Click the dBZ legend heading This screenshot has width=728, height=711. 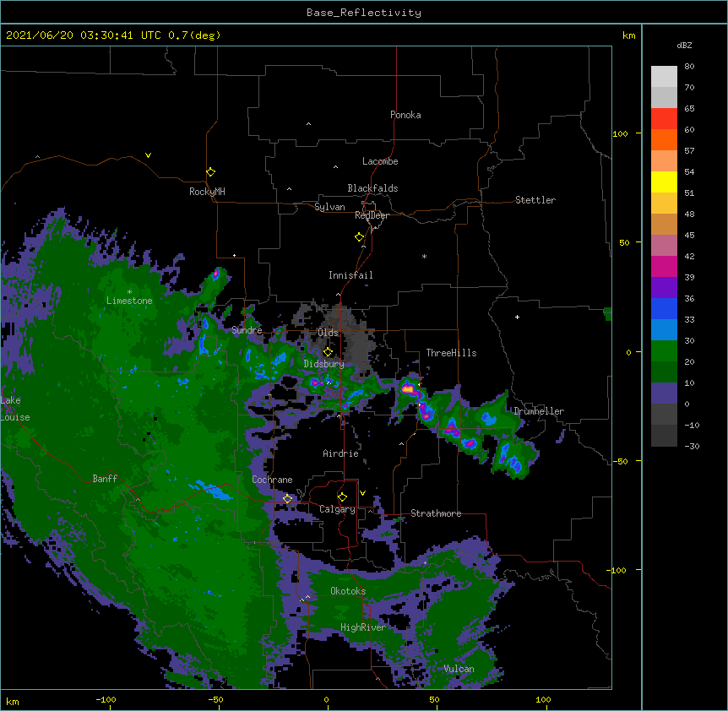(684, 45)
